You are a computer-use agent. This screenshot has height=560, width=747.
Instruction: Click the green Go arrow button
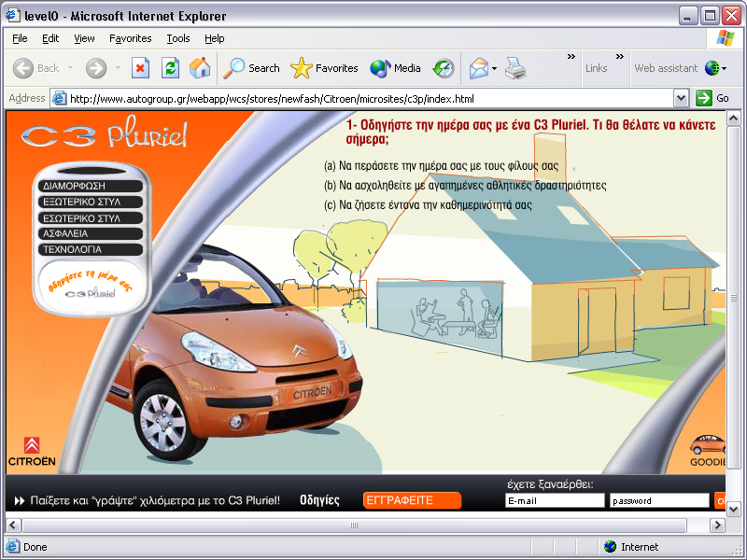[x=704, y=98]
